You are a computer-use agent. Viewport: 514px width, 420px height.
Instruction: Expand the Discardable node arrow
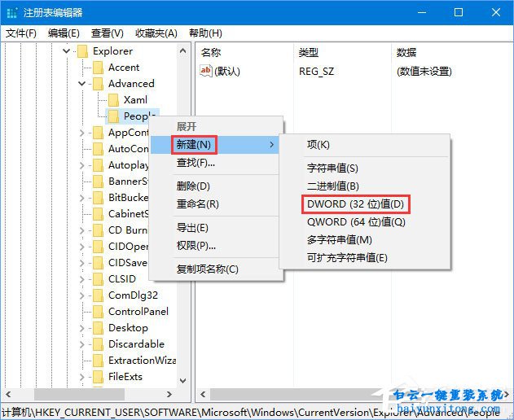82,344
